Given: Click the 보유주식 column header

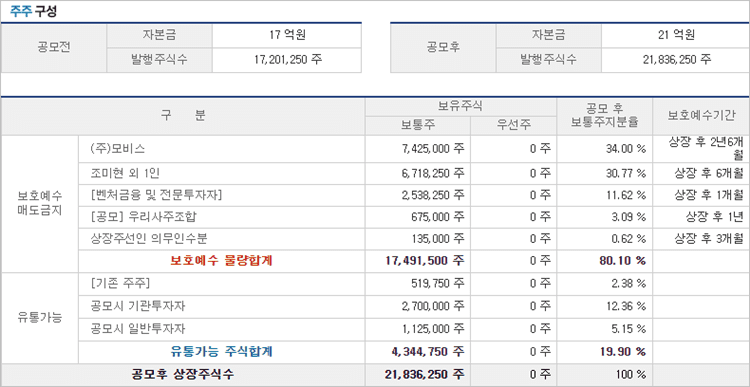Looking at the screenshot, I should 461,107.
